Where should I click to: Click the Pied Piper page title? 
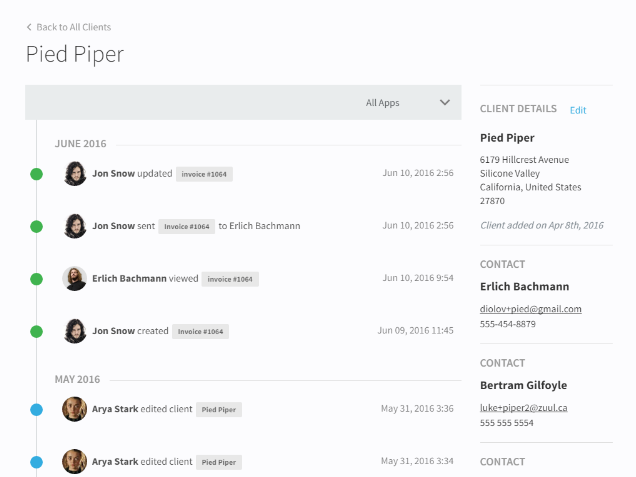coord(75,54)
